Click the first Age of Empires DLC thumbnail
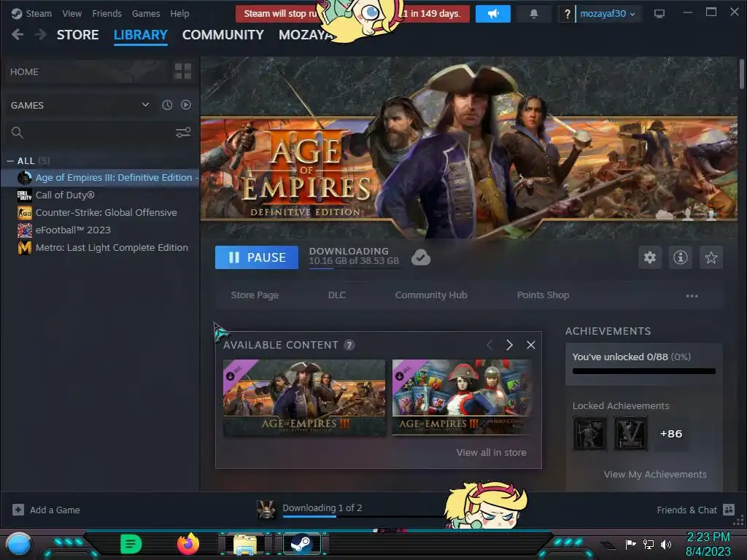This screenshot has width=747, height=560. tap(304, 397)
